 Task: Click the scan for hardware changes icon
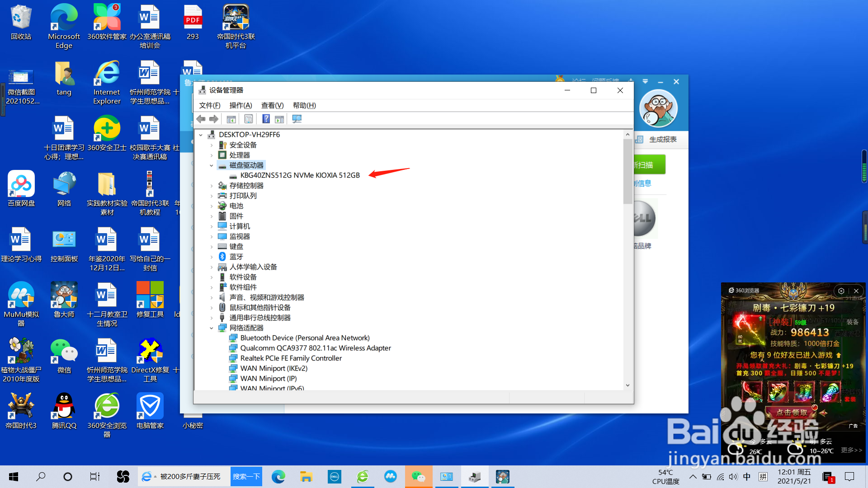[x=297, y=119]
